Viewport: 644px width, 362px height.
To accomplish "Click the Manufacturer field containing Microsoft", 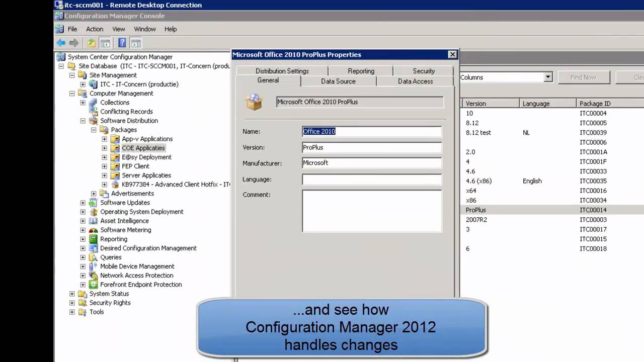I will coord(372,163).
